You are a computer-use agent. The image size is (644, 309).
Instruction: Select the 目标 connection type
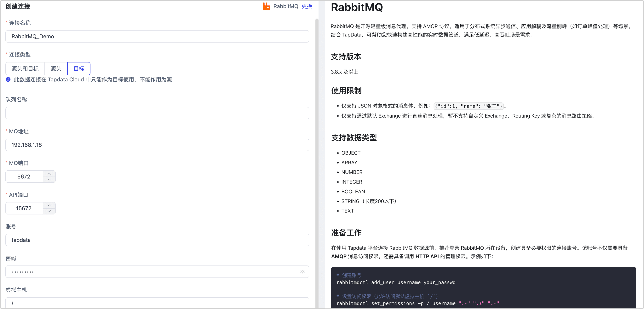[x=79, y=69]
